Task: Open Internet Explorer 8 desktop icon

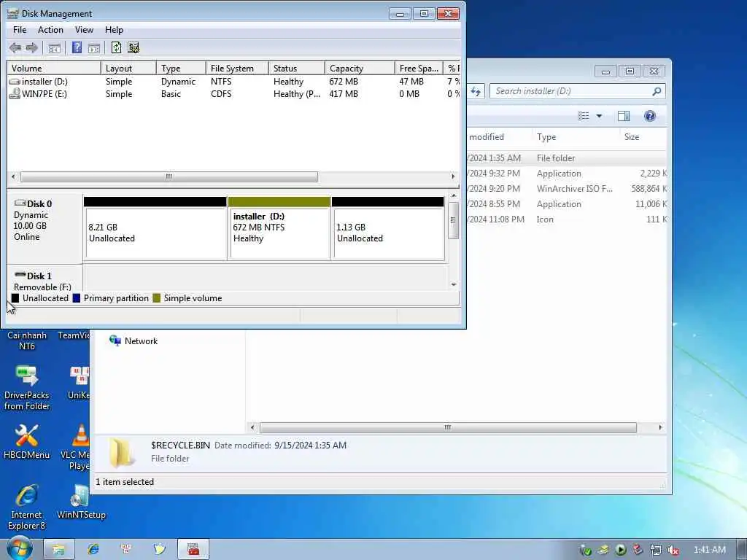Action: pos(27,507)
